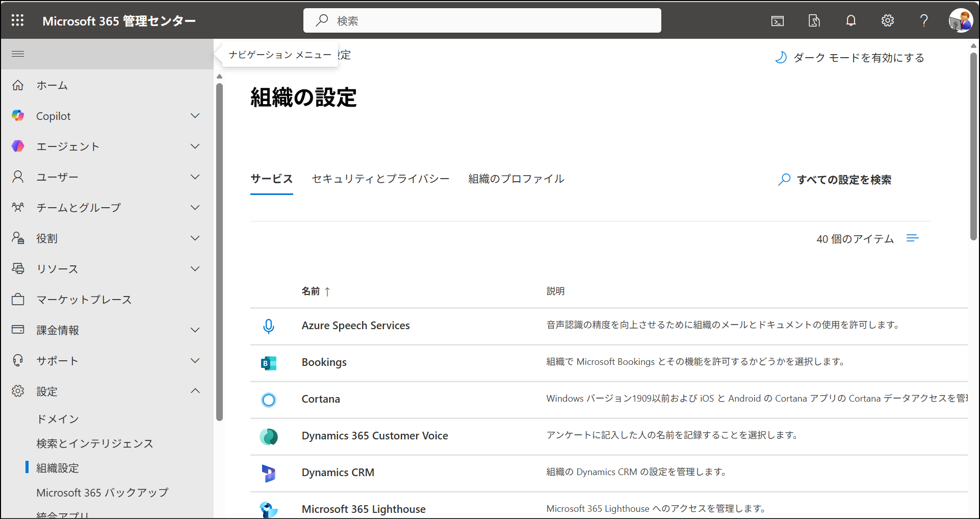Enable dark mode (ダーク モードを有効にする)
The width and height of the screenshot is (980, 519).
[x=850, y=58]
